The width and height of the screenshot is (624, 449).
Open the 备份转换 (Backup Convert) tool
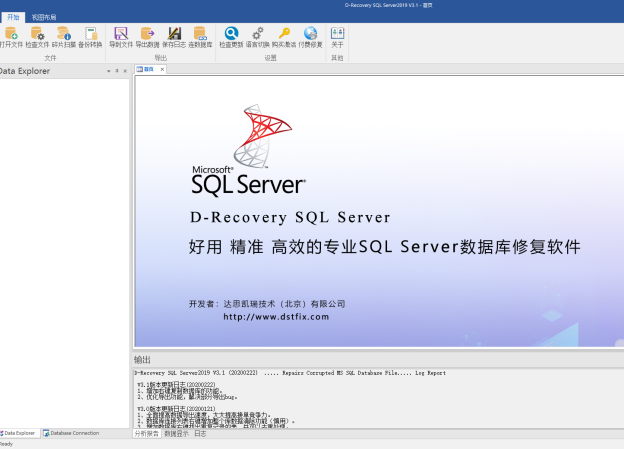click(x=90, y=33)
